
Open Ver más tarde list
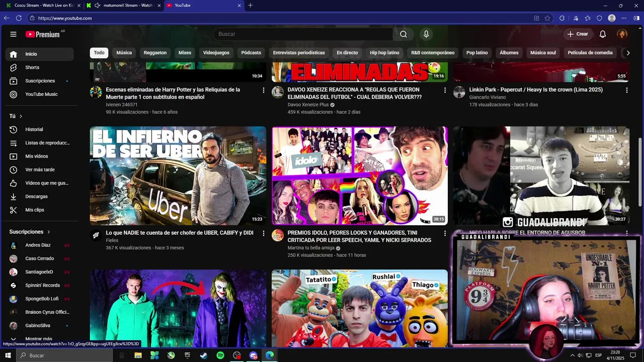pos(40,170)
